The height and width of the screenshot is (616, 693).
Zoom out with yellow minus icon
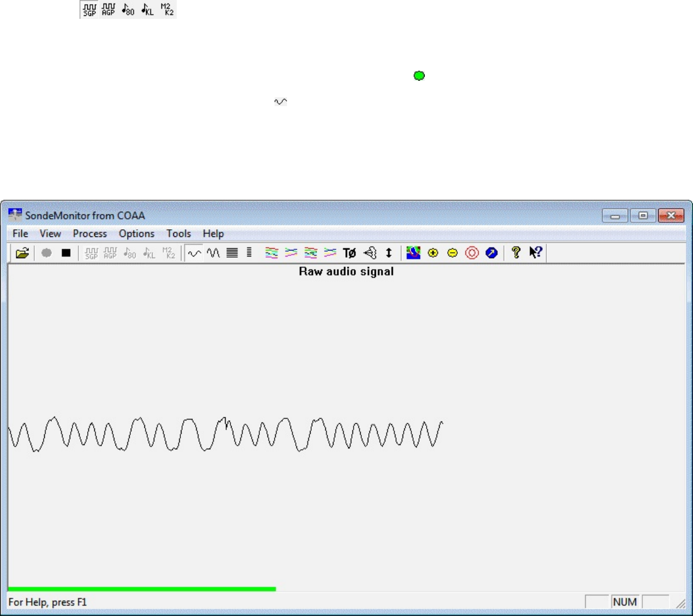[452, 253]
